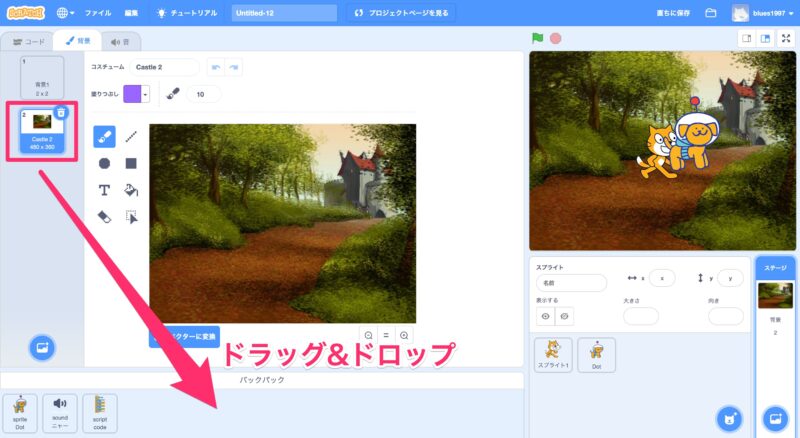Image resolution: width=800 pixels, height=438 pixels.
Task: Open the blues1997 account menu
Action: [x=767, y=13]
